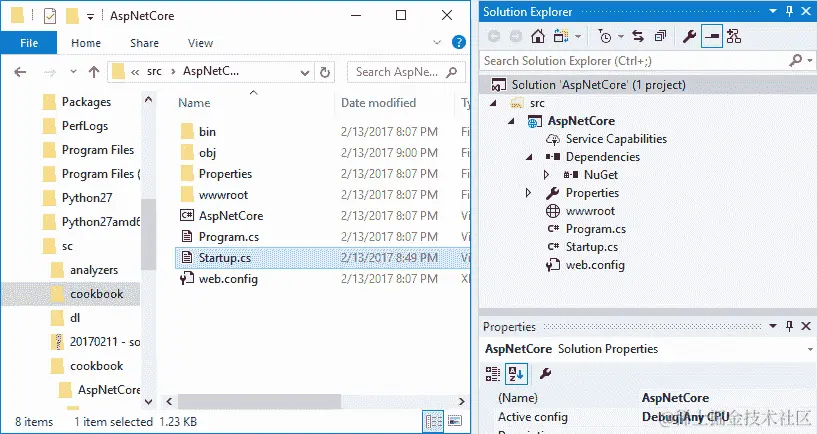Image resolution: width=818 pixels, height=434 pixels.
Task: Pin the Properties panel
Action: (789, 326)
